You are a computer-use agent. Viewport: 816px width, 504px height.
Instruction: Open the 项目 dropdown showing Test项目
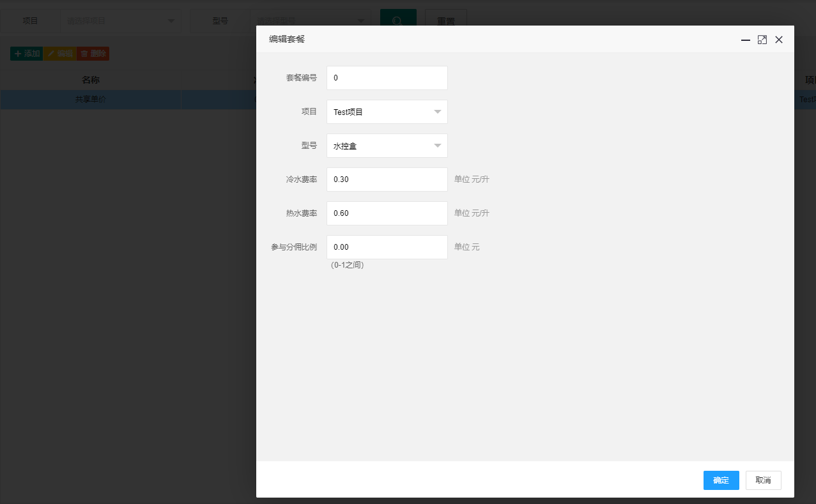(x=387, y=112)
